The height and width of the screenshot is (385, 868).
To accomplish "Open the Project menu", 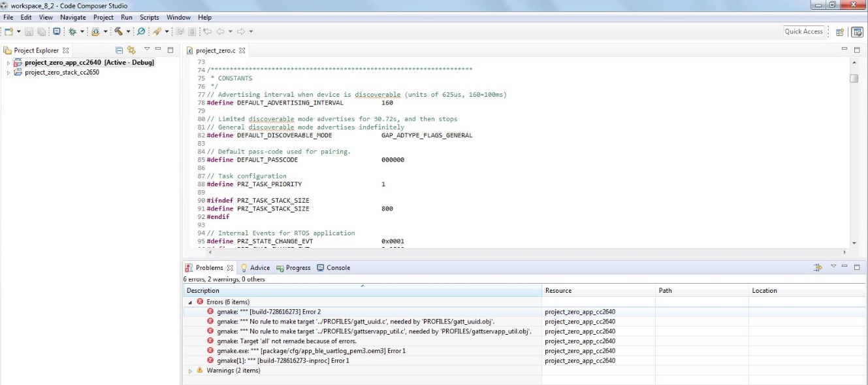I will pyautogui.click(x=103, y=18).
